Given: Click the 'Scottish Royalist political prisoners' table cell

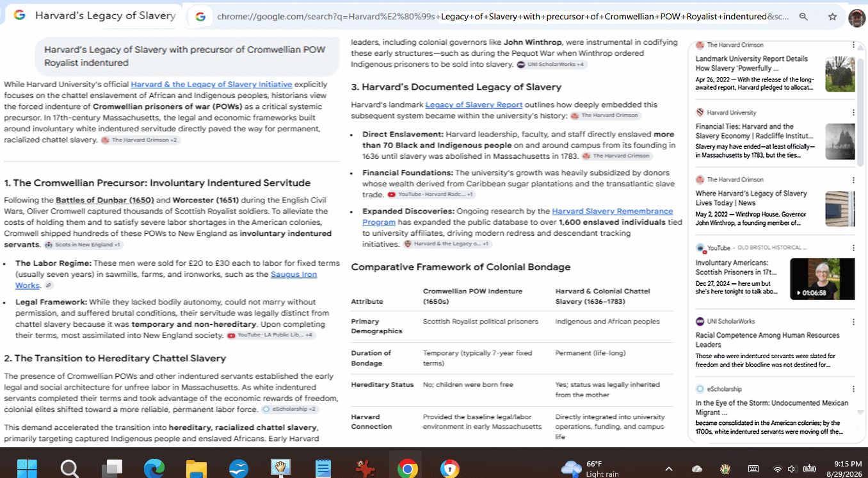Looking at the screenshot, I should point(481,322).
